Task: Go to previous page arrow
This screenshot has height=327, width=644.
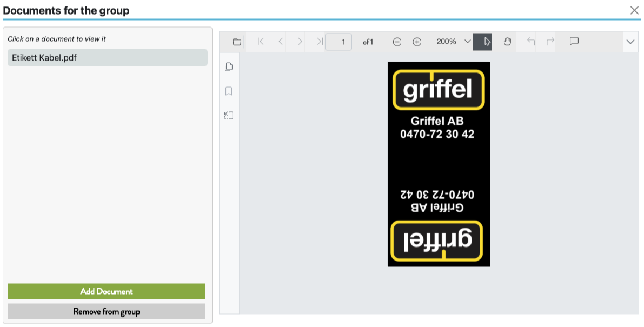Action: point(281,42)
